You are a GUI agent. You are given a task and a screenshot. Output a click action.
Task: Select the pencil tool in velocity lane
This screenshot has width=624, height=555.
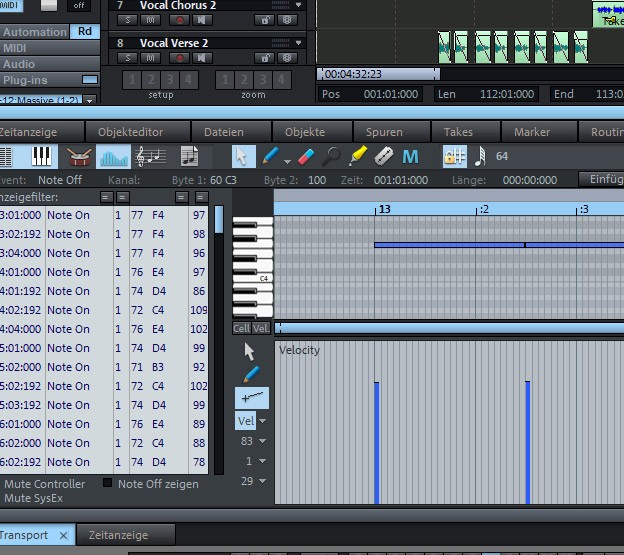pyautogui.click(x=252, y=374)
